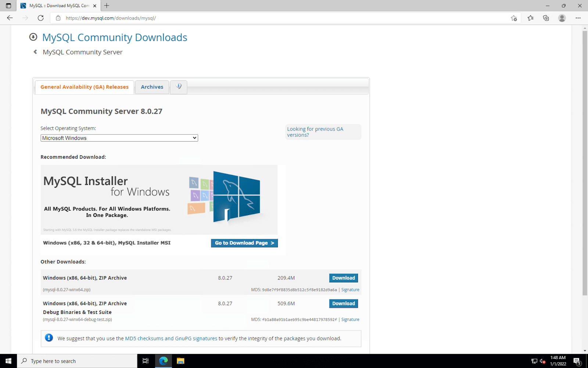Screen dimensions: 588x368
Task: Add this page to favorites star
Action: click(x=514, y=18)
